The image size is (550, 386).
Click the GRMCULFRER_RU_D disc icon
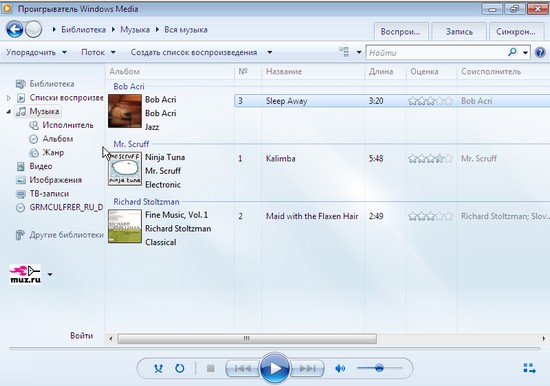(x=21, y=207)
